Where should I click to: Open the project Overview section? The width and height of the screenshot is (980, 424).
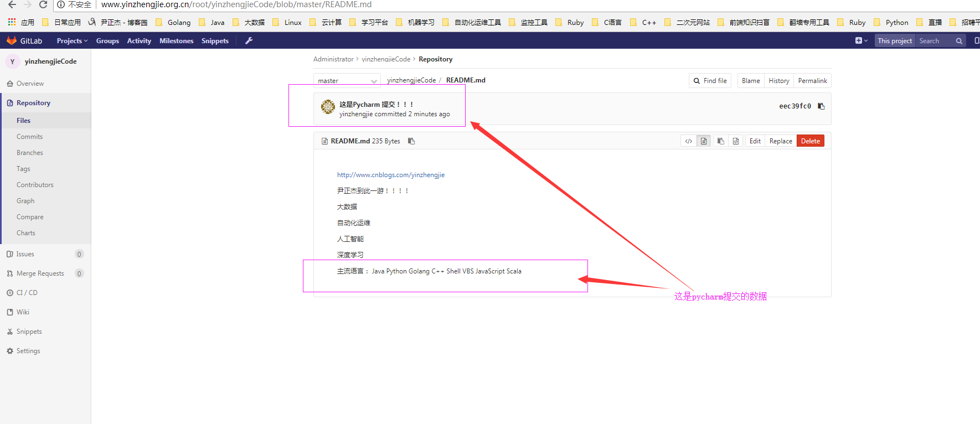[45, 84]
